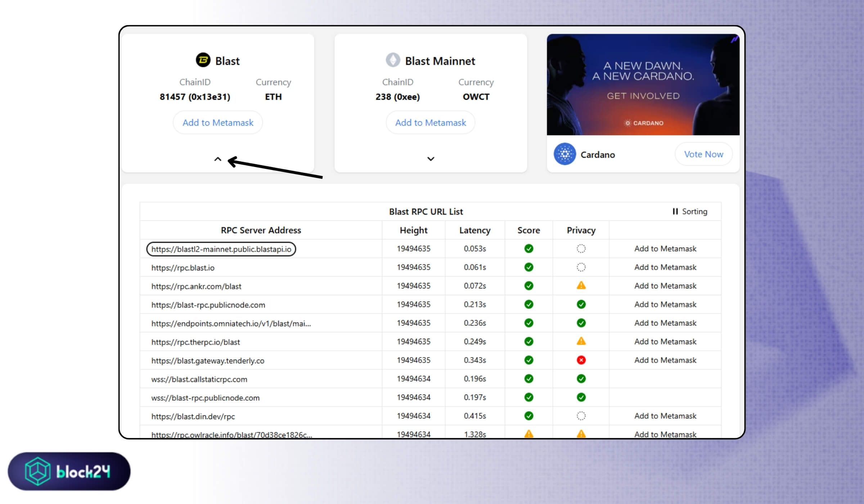Viewport: 864px width, 504px height.
Task: Click the 238 (0xee) ChainID value
Action: click(397, 96)
